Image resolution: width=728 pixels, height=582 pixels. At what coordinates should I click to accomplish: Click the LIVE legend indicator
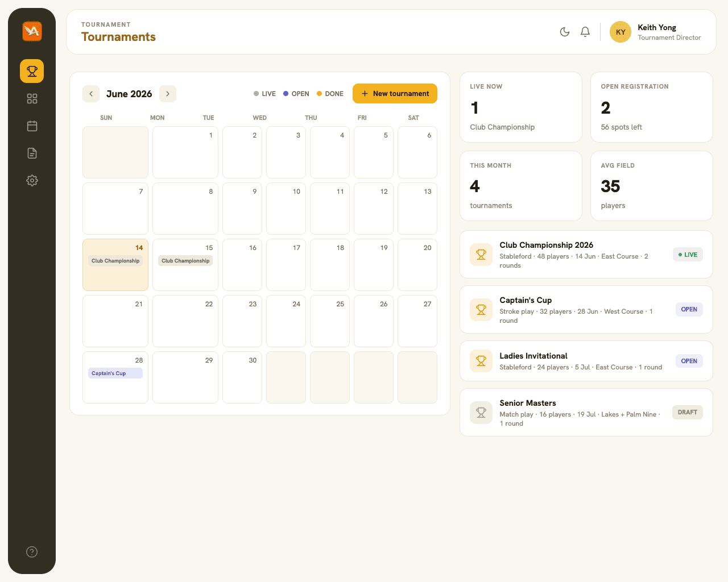click(264, 94)
